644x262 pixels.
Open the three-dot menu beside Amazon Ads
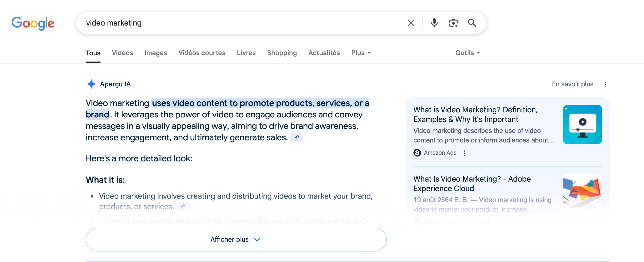(464, 153)
